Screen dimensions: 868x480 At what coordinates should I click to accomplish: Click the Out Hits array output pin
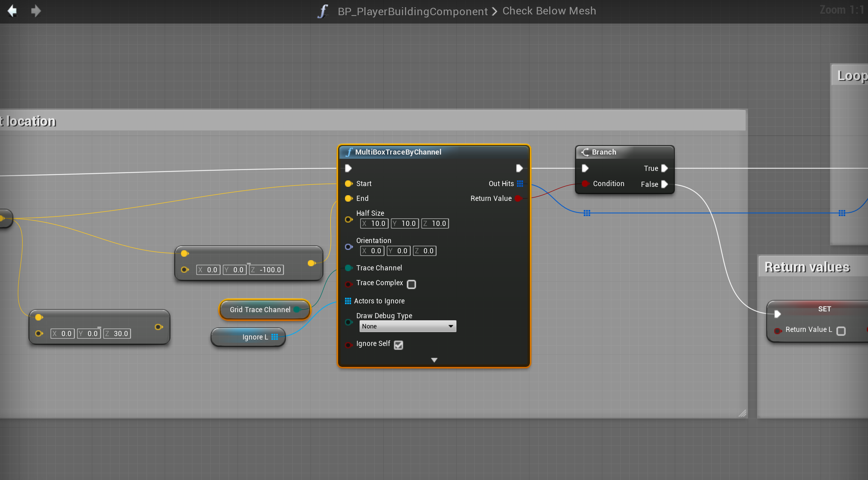(x=520, y=184)
